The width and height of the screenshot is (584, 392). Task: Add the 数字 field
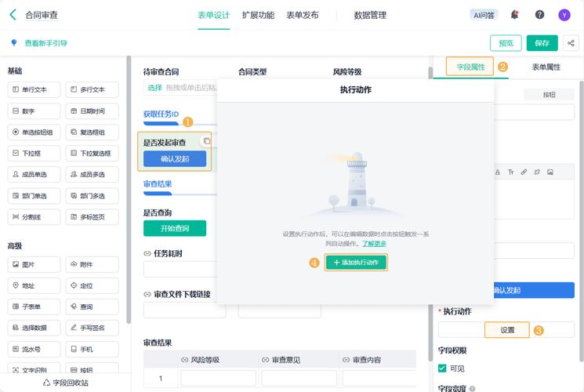[x=34, y=111]
